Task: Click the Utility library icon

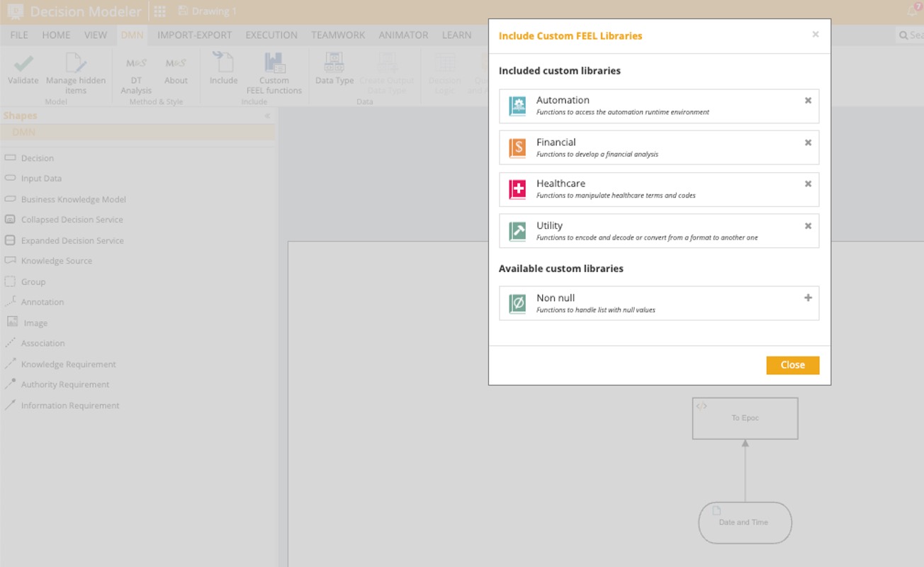Action: 518,231
